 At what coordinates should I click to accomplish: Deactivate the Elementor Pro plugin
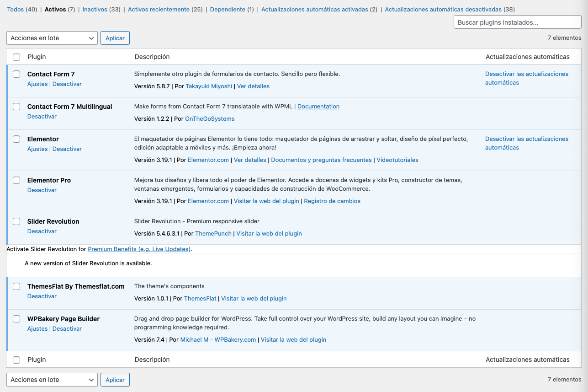click(x=42, y=190)
